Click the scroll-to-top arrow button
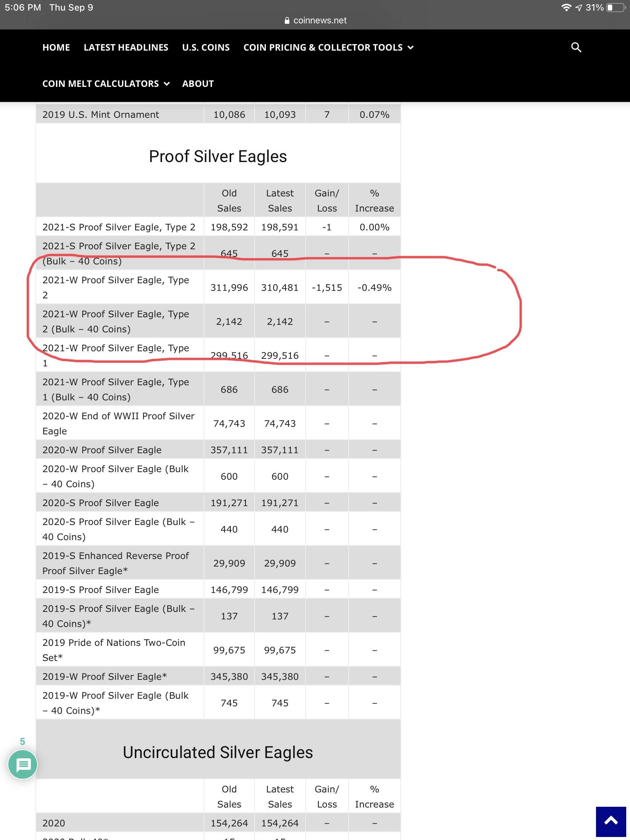The width and height of the screenshot is (630, 840). [610, 821]
